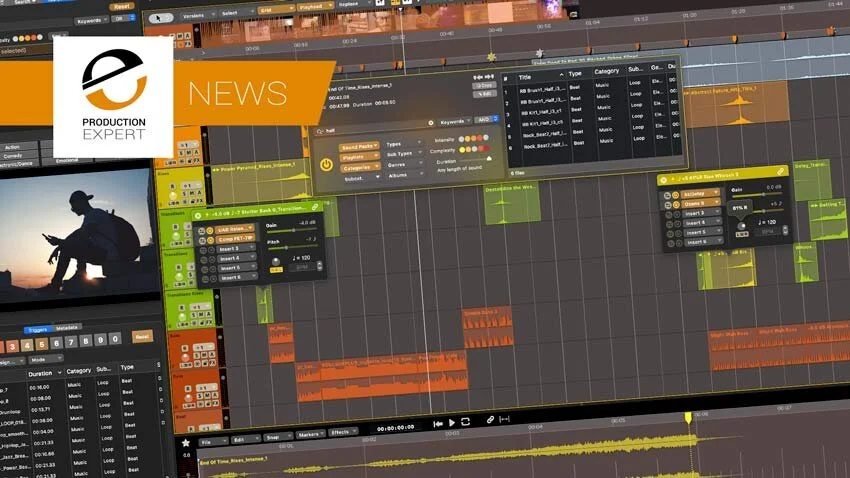Click white star marker on timeline ruler
Screen dimensions: 850x478
pos(539,53)
